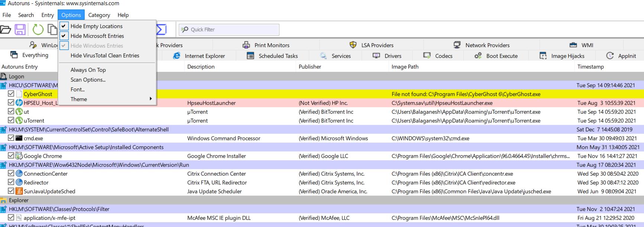This screenshot has width=644, height=227.
Task: Open the File menu
Action: 7,15
